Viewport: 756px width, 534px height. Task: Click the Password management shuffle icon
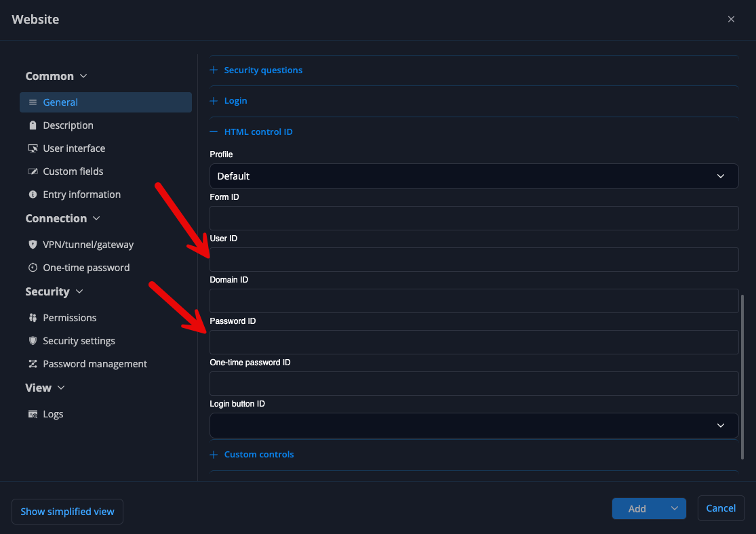click(33, 364)
